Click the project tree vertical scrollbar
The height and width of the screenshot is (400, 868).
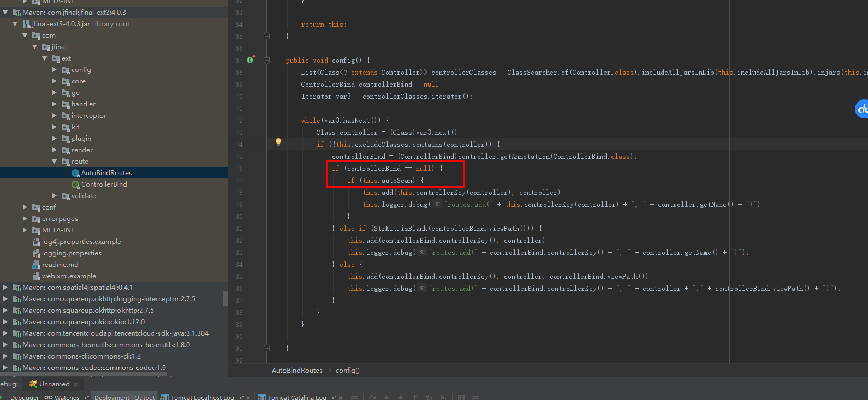pos(225,298)
